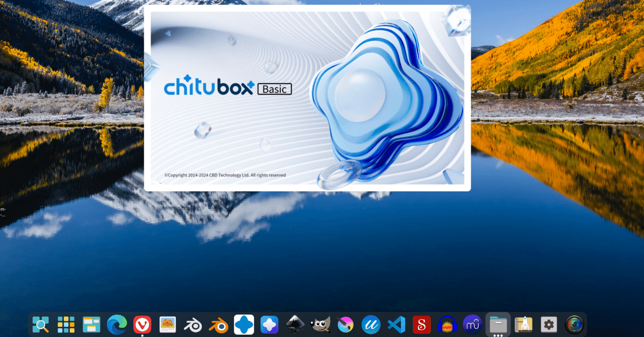Click Chitubox icon with white background

pos(244,324)
